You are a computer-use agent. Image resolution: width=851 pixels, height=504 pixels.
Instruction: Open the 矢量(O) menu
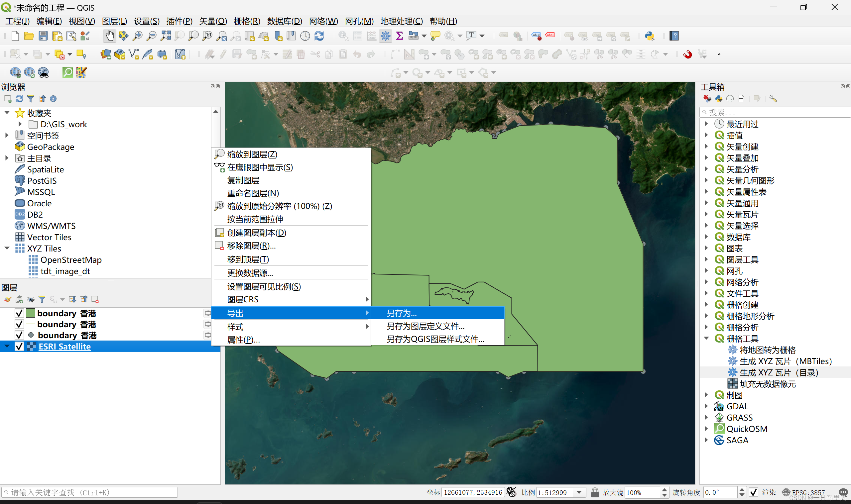click(213, 21)
